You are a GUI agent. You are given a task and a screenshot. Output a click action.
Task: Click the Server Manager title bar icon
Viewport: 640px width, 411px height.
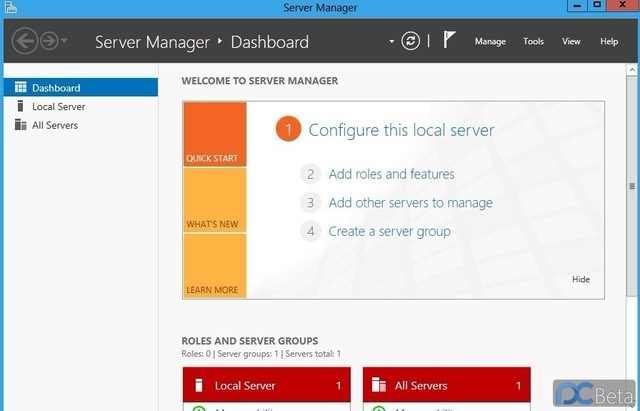coord(10,7)
